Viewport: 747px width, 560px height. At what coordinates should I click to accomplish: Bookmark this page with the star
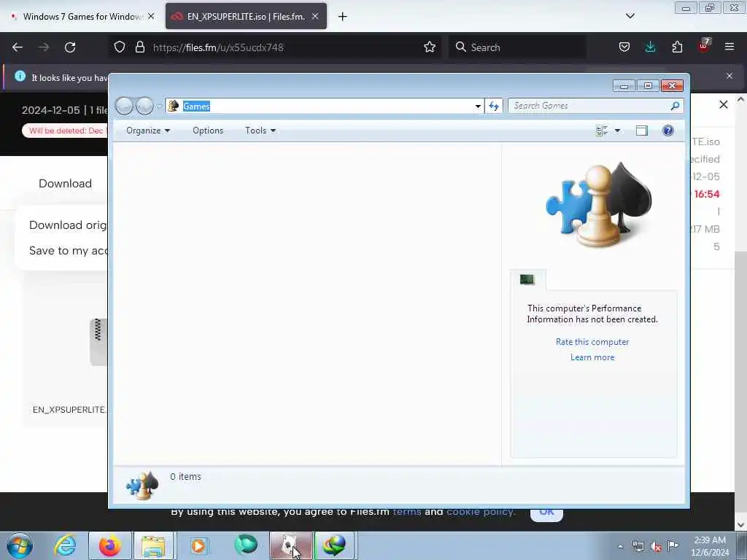pos(430,47)
